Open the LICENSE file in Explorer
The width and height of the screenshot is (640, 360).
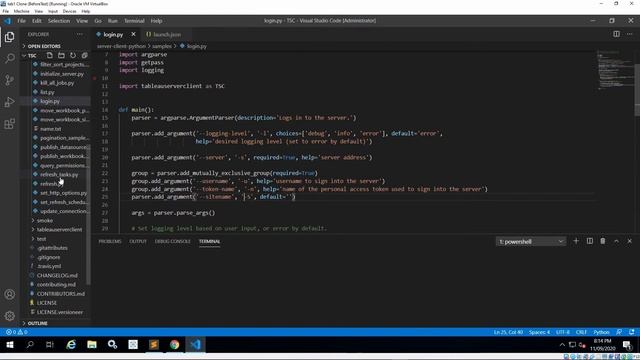click(x=47, y=303)
